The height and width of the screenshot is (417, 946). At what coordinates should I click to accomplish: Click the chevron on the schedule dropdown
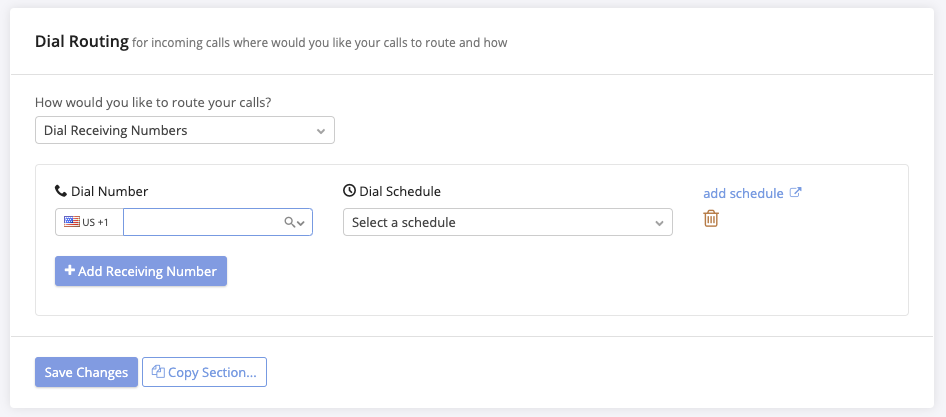[659, 223]
